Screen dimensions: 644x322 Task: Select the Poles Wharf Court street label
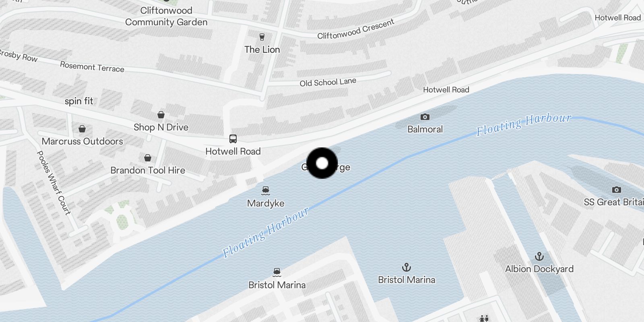54,183
